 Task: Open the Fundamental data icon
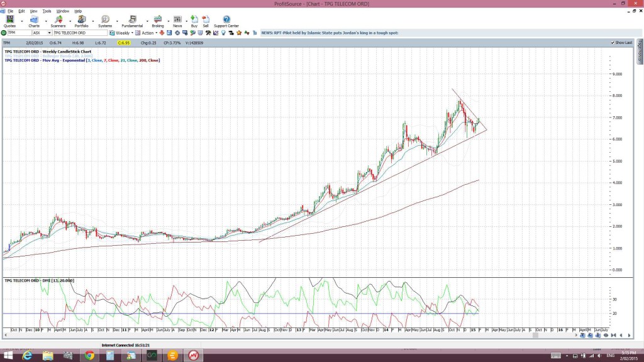coord(132,19)
